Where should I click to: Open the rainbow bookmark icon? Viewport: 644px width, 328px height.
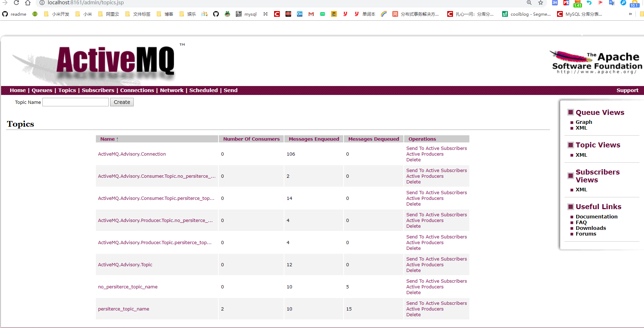pos(384,14)
